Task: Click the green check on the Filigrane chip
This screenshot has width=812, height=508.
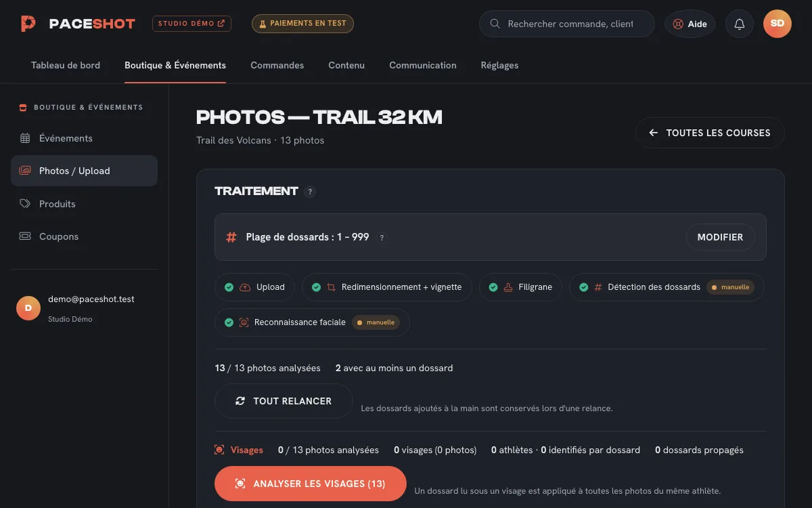Action: [x=493, y=287]
